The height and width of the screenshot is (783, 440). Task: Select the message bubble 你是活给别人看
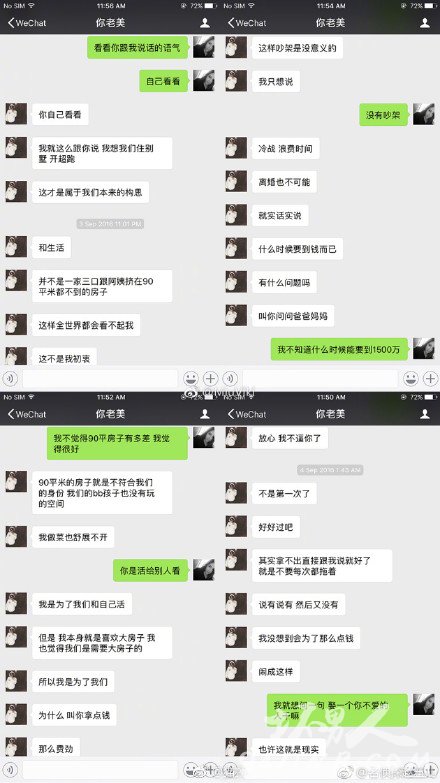150,570
